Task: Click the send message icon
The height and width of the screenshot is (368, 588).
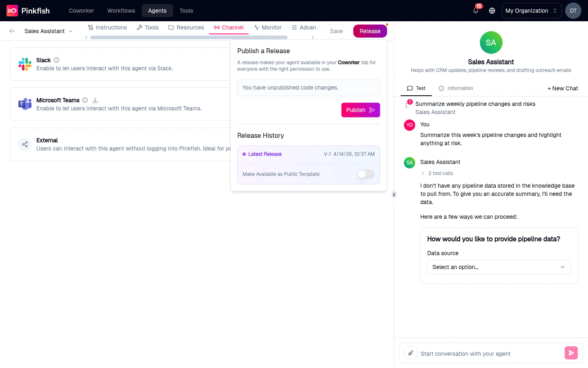Action: click(x=571, y=352)
